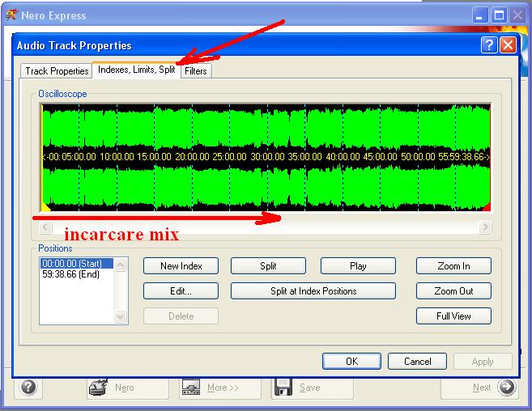
Task: Switch to the Track Properties tab
Action: [57, 71]
